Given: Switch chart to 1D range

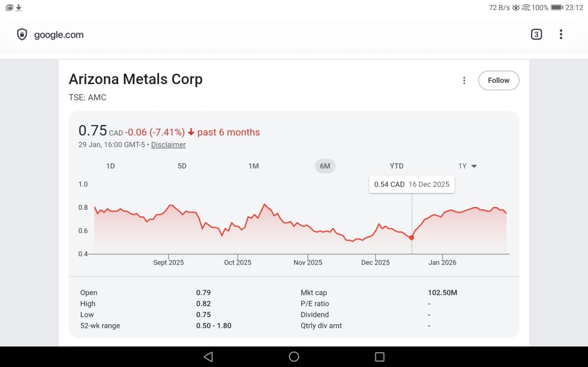Looking at the screenshot, I should click(110, 166).
